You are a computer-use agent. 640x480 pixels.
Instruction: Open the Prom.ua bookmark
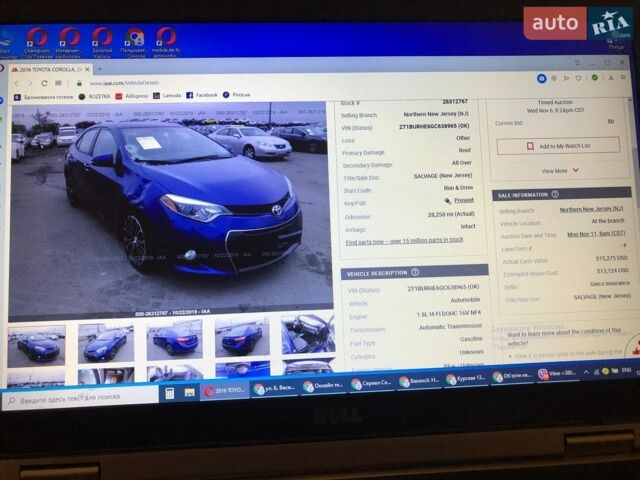click(x=236, y=95)
